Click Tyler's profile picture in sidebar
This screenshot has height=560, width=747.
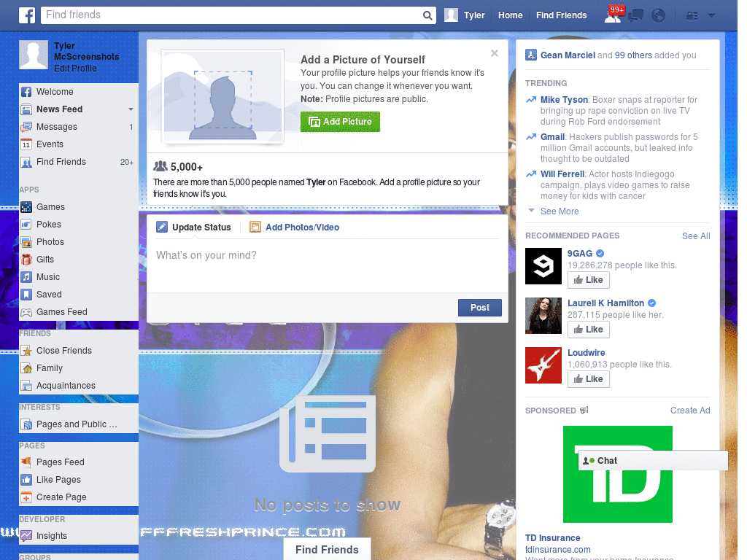tap(34, 55)
